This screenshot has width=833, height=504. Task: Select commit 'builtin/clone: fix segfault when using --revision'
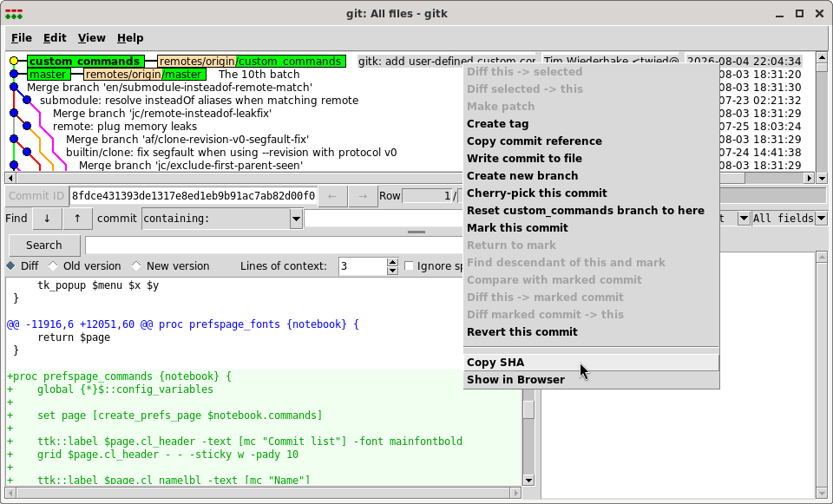point(231,153)
